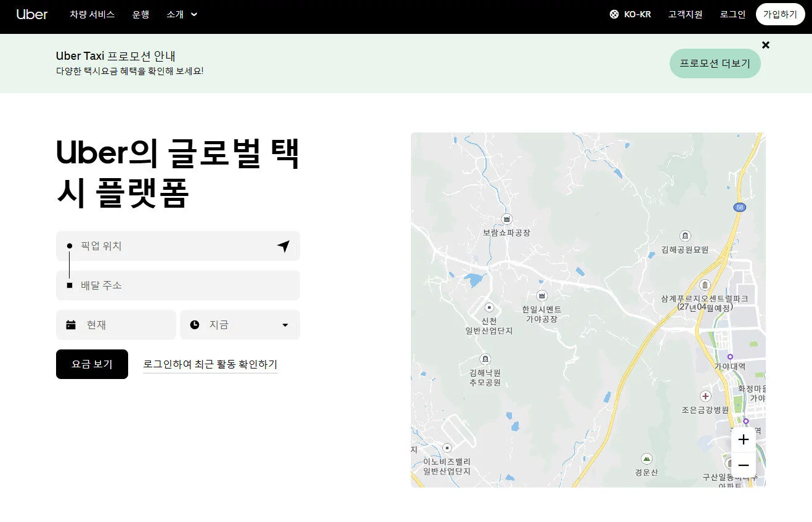Click the 프로모션 더보기 button
Screen dimensions: 812x522
(715, 63)
